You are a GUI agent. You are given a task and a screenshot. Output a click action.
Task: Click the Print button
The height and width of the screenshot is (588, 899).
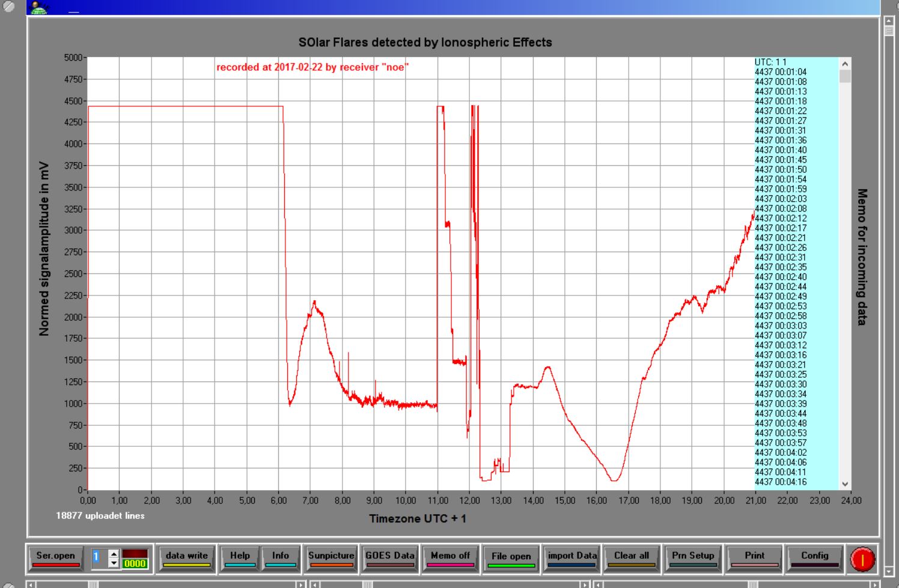[x=754, y=558]
